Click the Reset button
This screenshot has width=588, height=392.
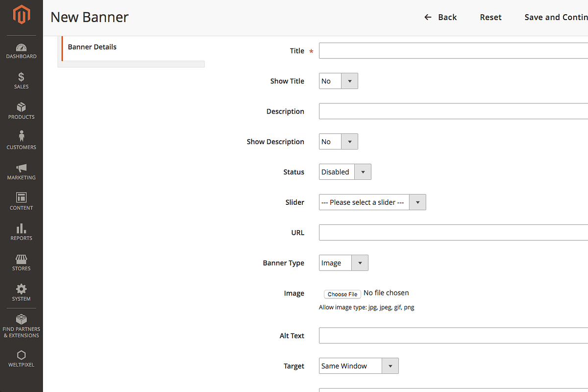click(x=490, y=17)
